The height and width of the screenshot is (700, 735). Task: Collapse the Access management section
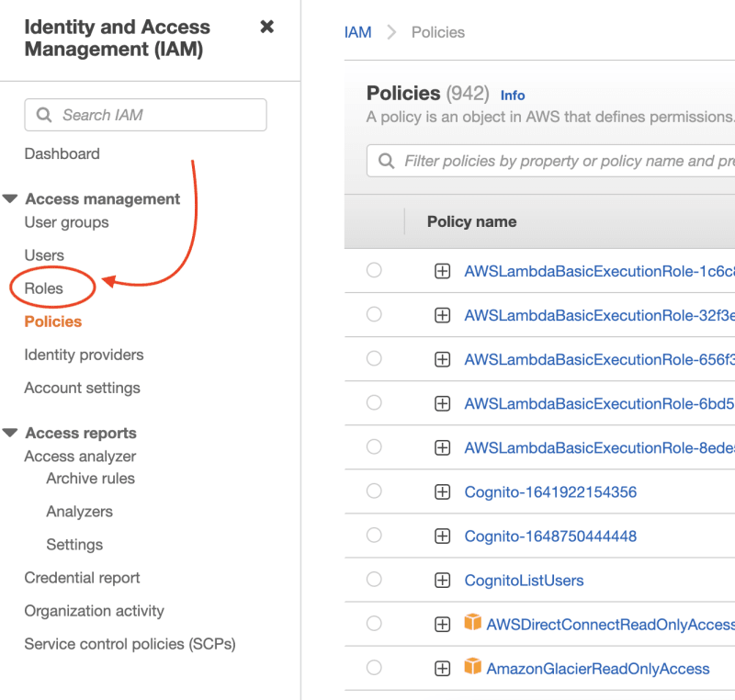pyautogui.click(x=10, y=198)
